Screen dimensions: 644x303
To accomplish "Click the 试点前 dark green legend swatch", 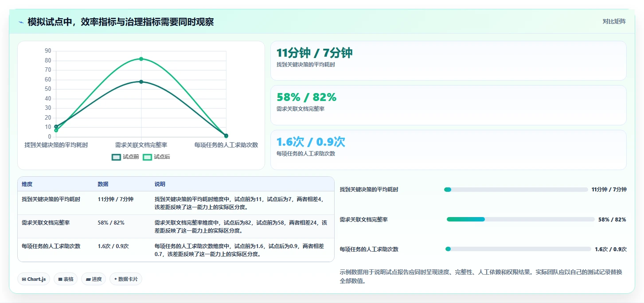I will coord(116,157).
